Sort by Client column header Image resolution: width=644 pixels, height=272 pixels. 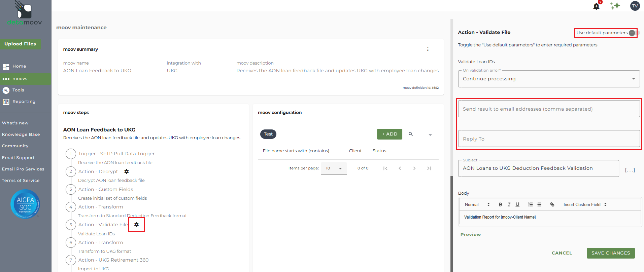click(x=355, y=151)
